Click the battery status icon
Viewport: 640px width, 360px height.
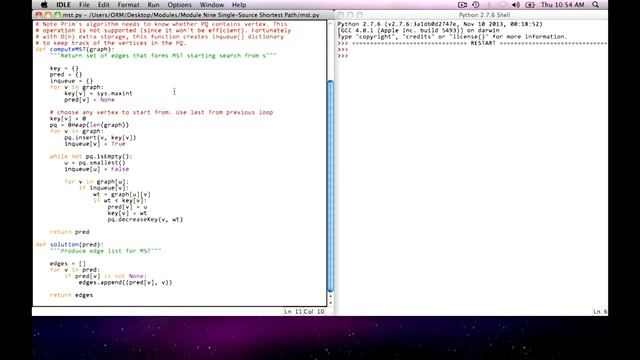530,5
